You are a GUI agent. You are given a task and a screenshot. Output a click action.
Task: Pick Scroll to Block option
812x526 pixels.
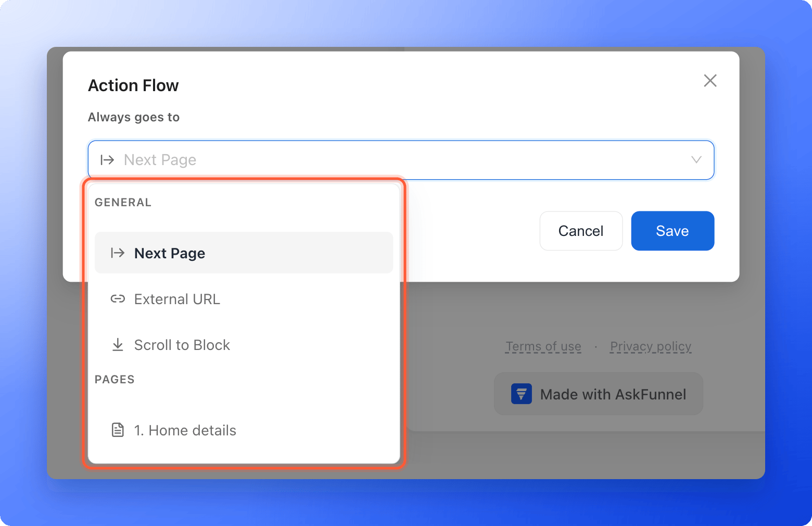pyautogui.click(x=244, y=345)
